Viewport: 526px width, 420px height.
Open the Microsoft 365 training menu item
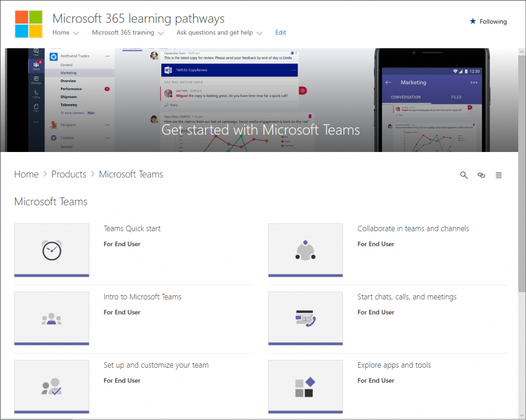tap(123, 32)
